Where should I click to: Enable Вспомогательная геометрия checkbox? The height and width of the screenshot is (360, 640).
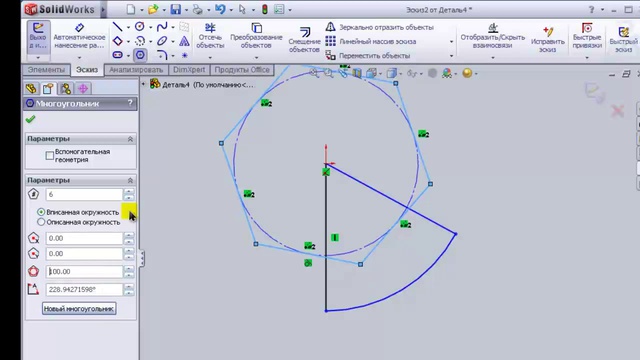click(50, 156)
